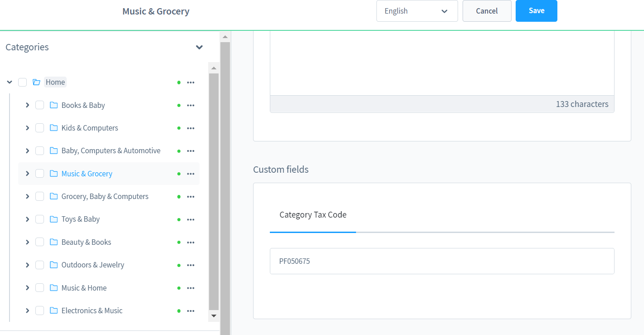Open the three-dot menu for Music & Home
Viewport: 644px width, 335px height.
(190, 288)
